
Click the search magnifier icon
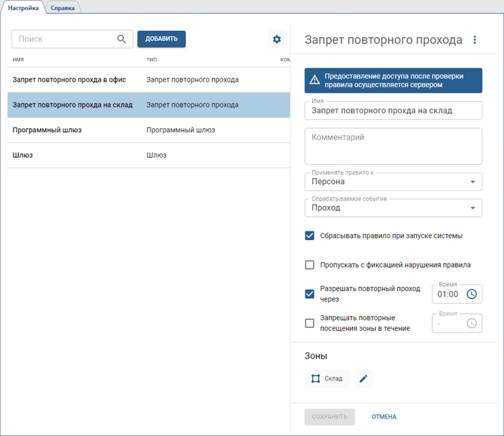pos(121,39)
